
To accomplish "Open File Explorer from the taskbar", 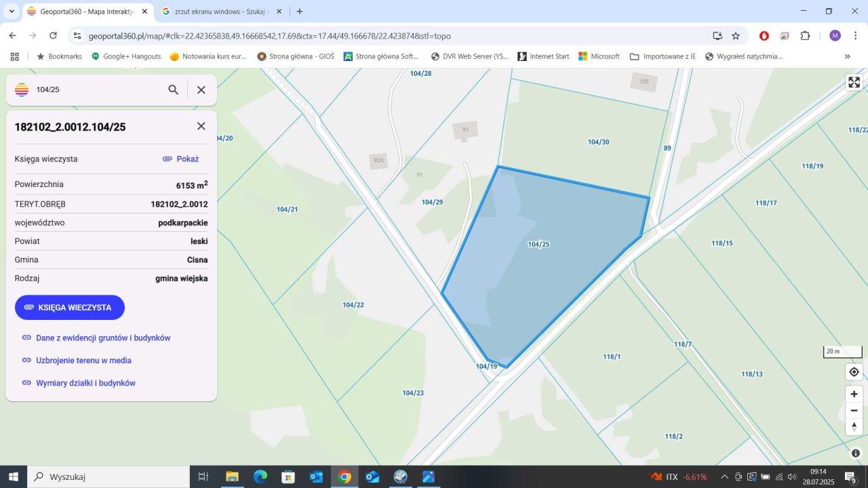I will (x=232, y=476).
